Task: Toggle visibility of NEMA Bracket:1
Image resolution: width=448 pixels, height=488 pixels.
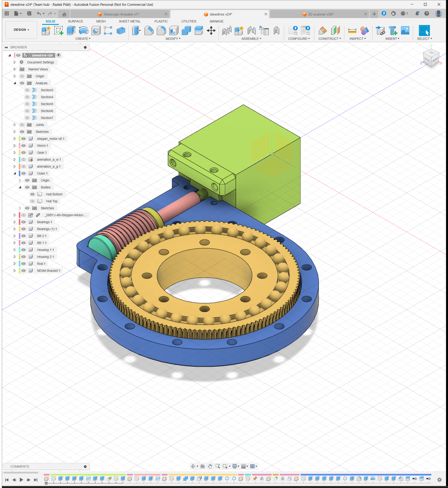Action: (x=24, y=270)
